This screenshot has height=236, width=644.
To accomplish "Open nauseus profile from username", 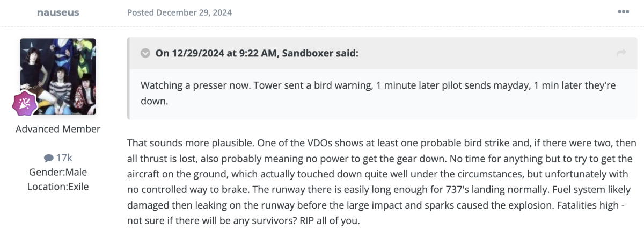I will pos(58,12).
